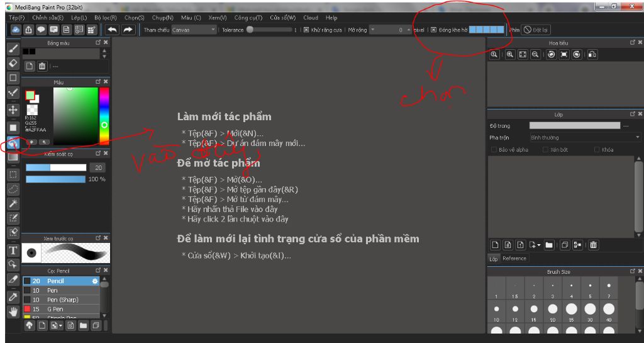644x343 pixels.
Task: Click brush size slider bar
Action: pyautogui.click(x=56, y=167)
